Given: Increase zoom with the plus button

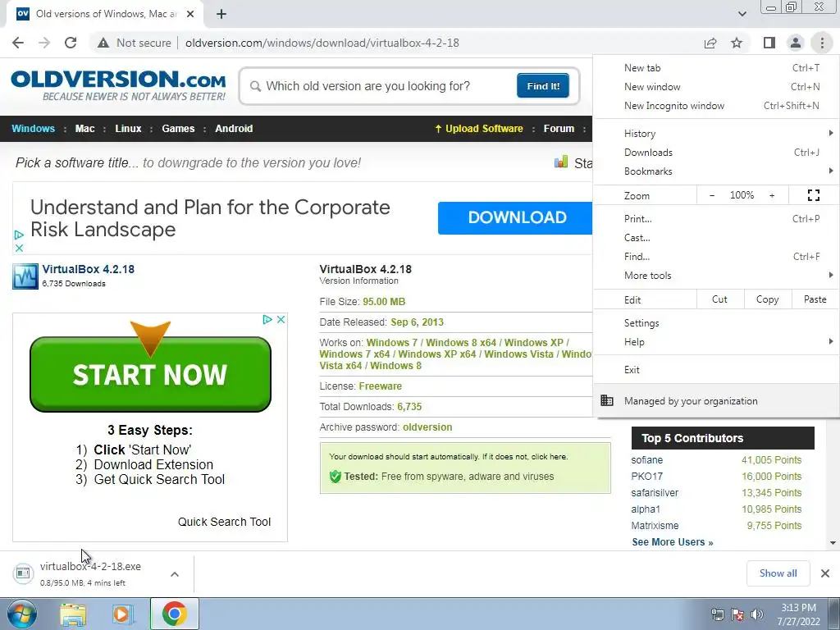Looking at the screenshot, I should [x=772, y=195].
